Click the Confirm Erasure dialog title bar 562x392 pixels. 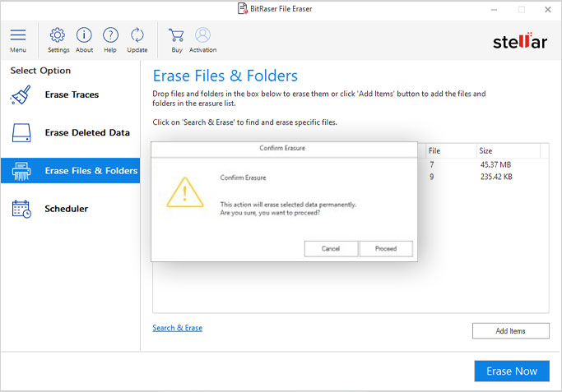pos(284,149)
